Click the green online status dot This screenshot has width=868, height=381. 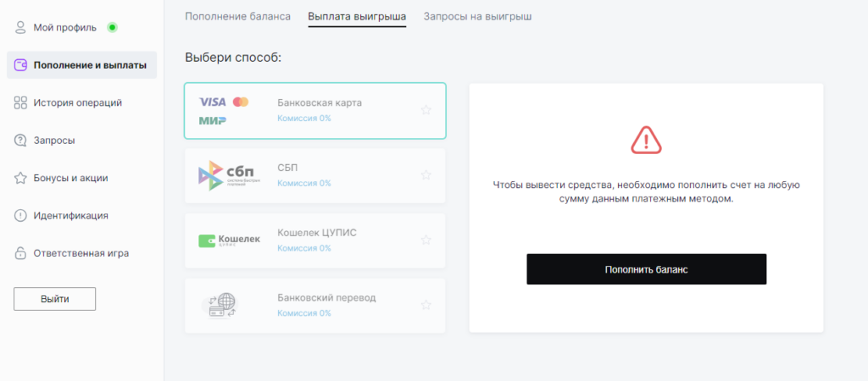[113, 27]
